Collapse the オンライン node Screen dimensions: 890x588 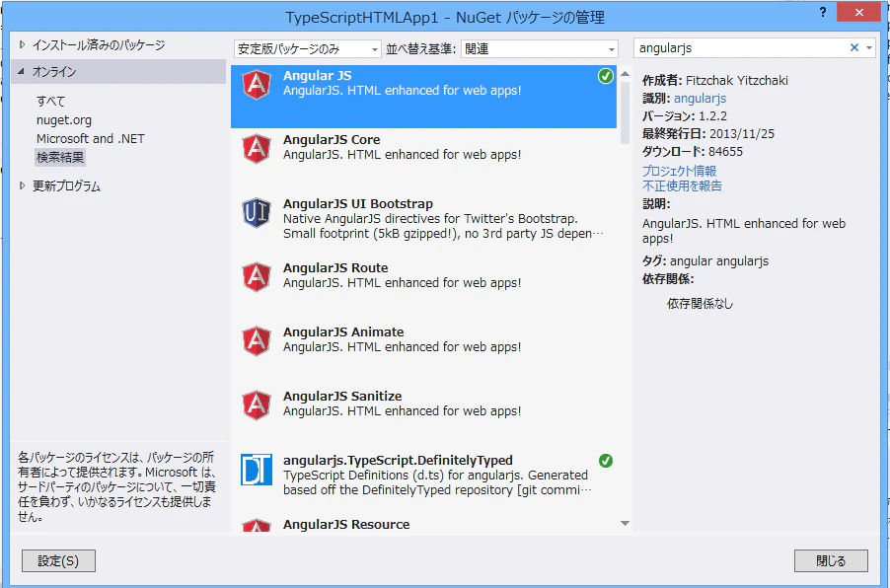tap(22, 71)
